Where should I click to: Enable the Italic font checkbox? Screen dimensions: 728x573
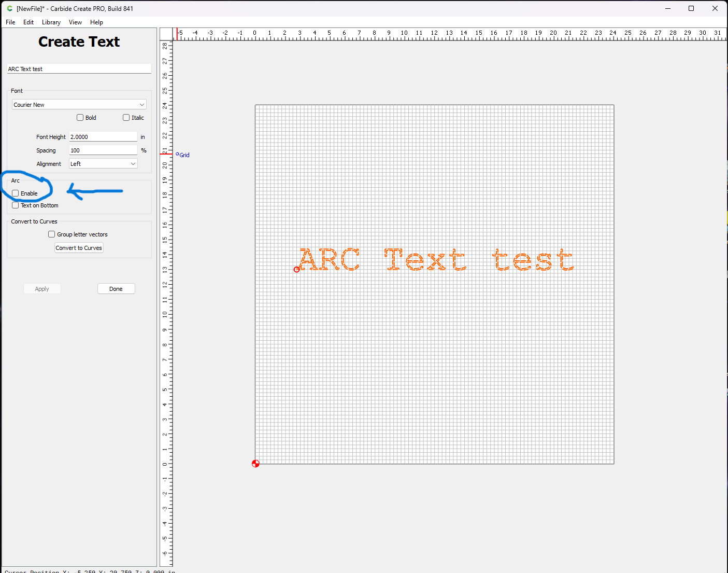126,118
